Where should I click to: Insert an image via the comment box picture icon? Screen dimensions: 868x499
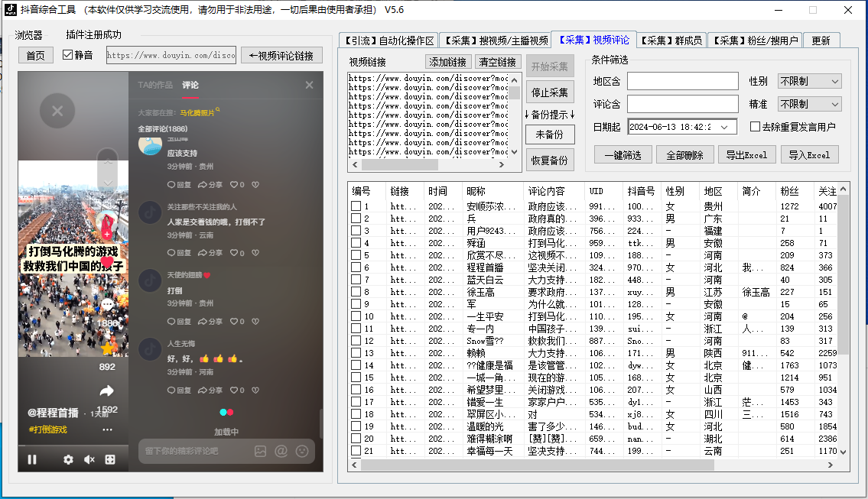point(260,452)
